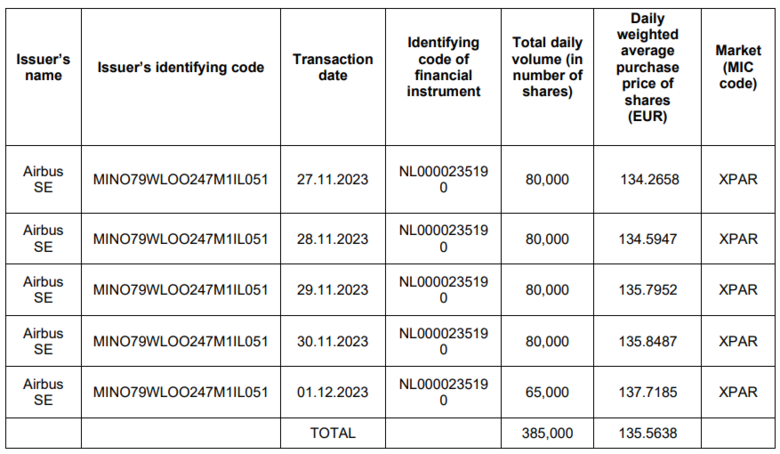Viewport: 780px width, 454px height.
Task: Select the price value 134.5947
Action: point(648,239)
